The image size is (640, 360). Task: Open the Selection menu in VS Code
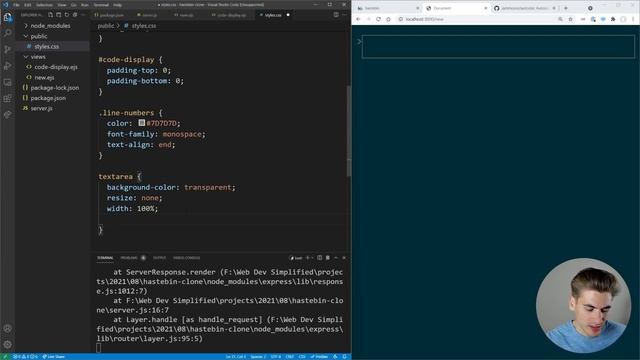tap(44, 4)
